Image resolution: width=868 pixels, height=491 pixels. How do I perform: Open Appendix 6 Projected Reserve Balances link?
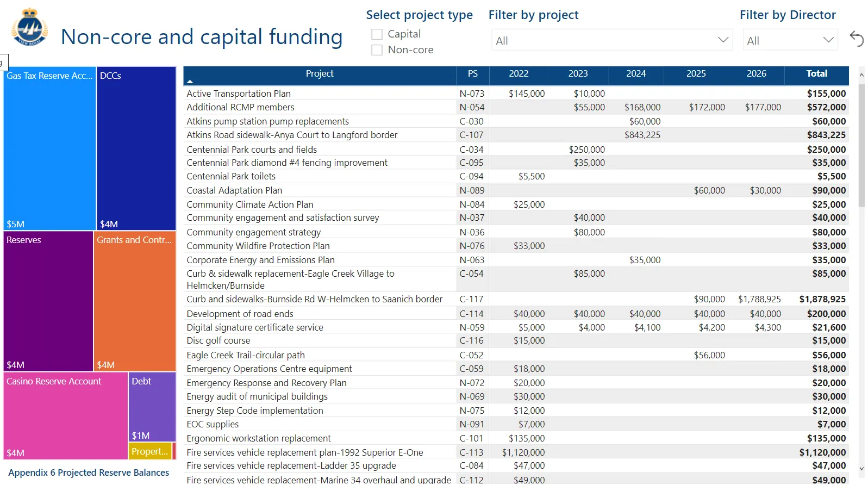tap(89, 473)
